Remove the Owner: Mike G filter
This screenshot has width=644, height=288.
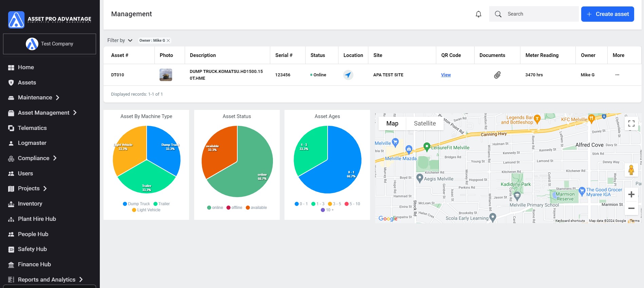tap(168, 40)
